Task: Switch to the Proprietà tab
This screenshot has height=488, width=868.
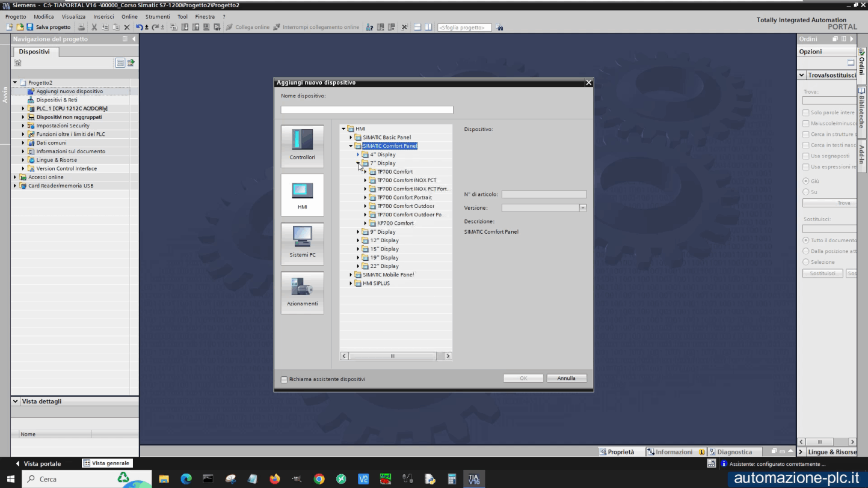Action: pos(617,452)
